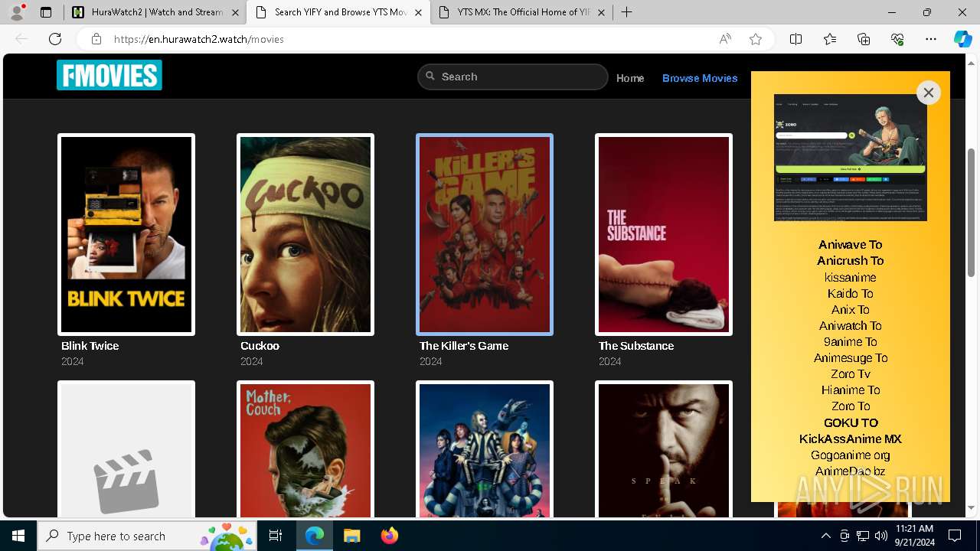Click The Killer's Game title link
Image resolution: width=980 pixels, height=551 pixels.
tap(464, 346)
